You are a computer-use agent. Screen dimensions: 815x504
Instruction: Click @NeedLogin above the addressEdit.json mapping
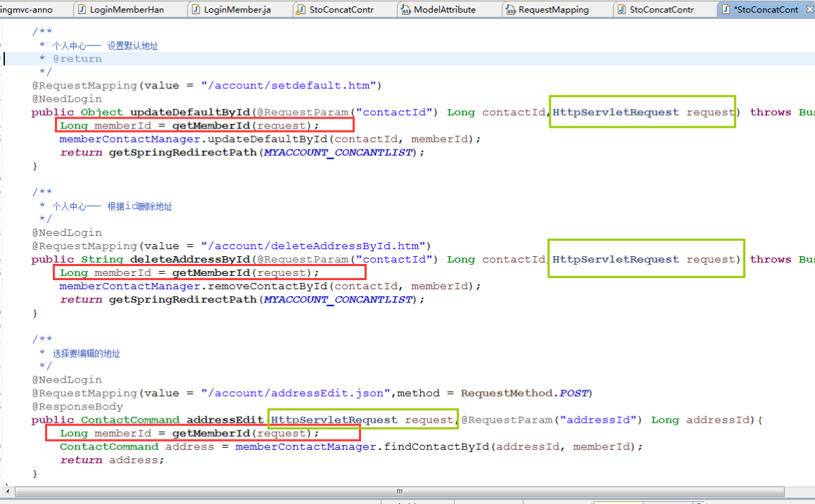click(67, 380)
